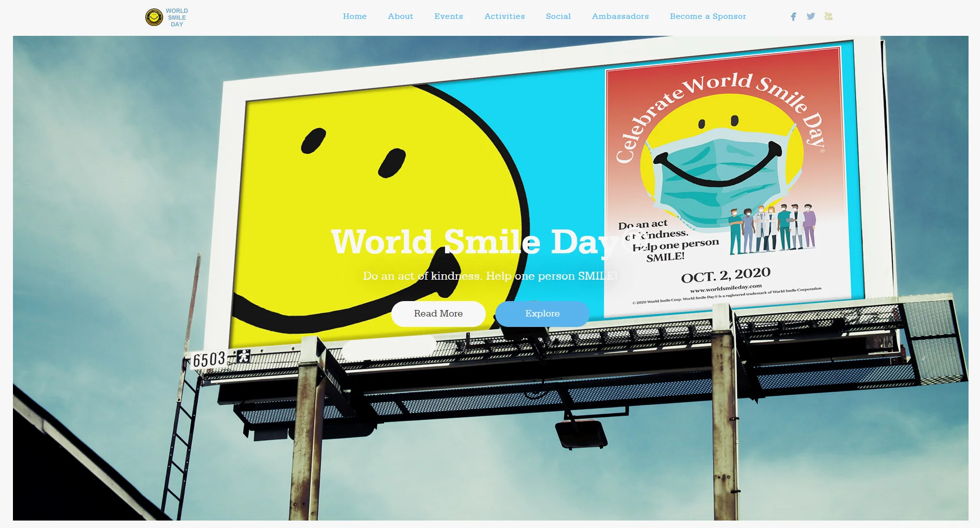Image resolution: width=980 pixels, height=528 pixels.
Task: Open the About page
Action: (x=401, y=16)
